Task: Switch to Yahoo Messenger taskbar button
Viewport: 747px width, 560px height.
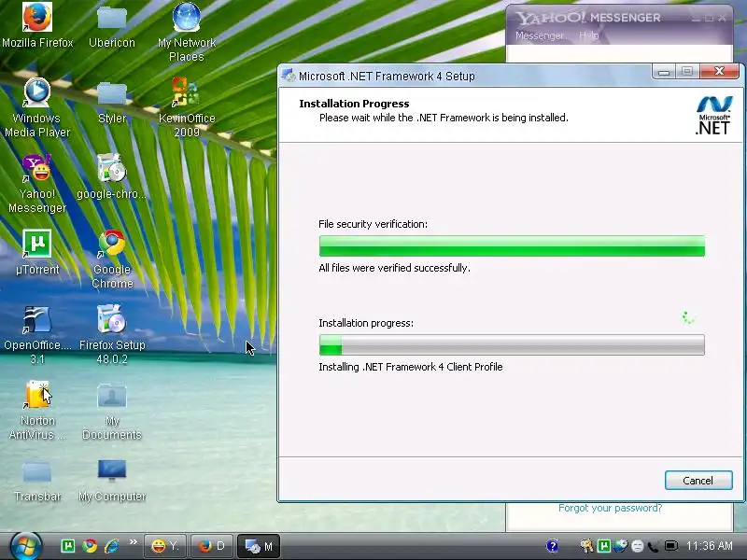Action: (x=165, y=546)
